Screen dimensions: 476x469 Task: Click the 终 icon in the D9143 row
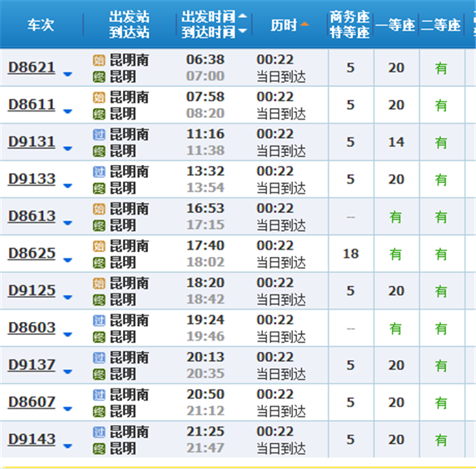pos(99,449)
